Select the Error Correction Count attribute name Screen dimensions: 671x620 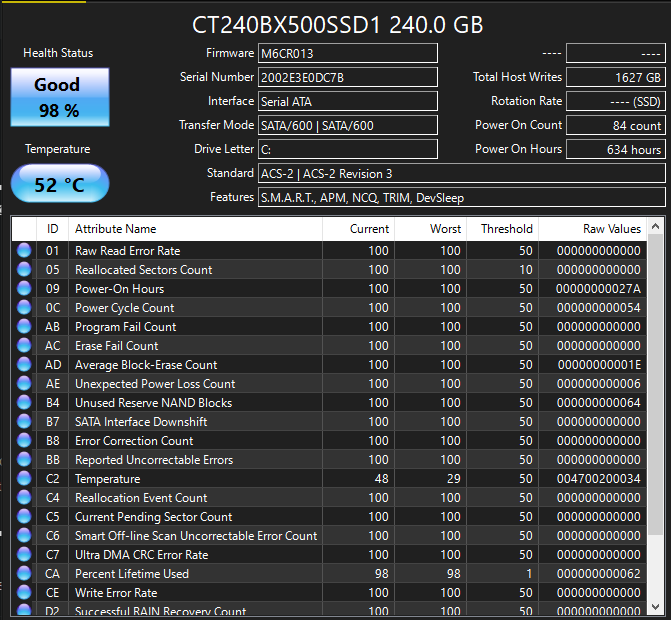[134, 441]
